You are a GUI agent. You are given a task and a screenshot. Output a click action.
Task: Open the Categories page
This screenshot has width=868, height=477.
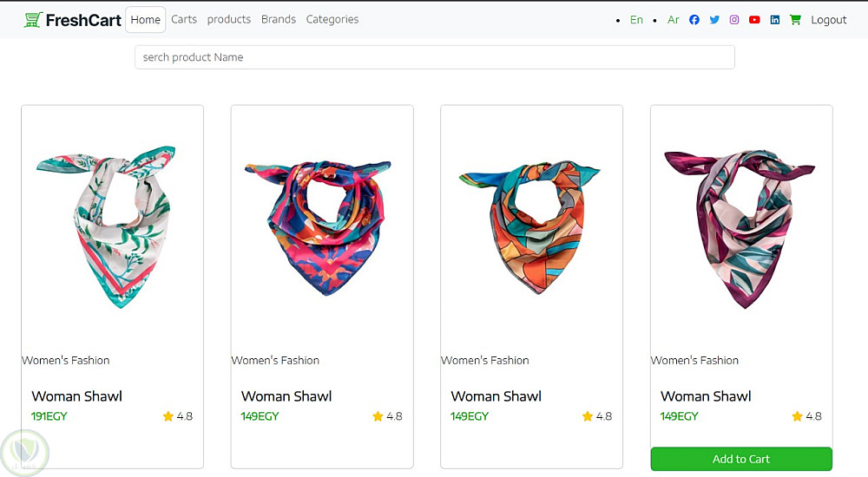(332, 19)
